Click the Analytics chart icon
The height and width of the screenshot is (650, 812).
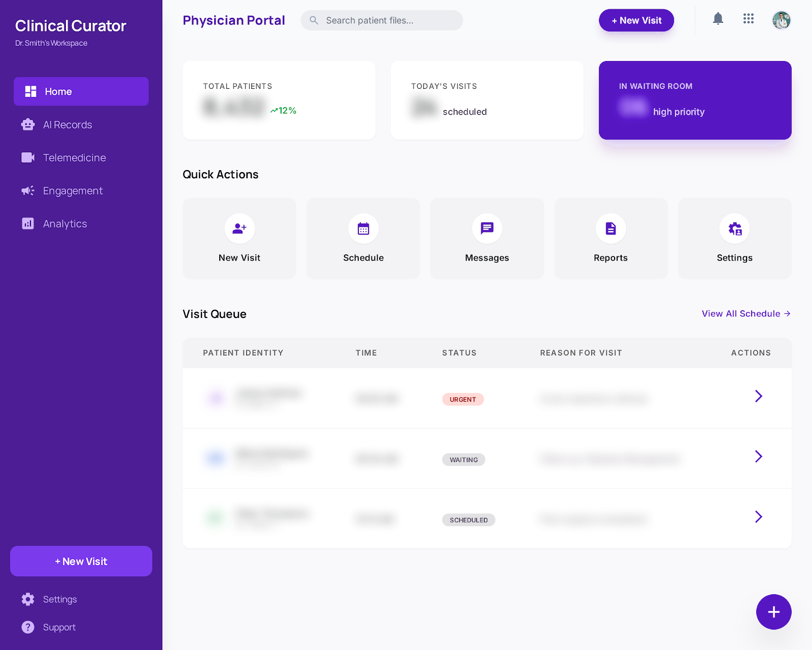28,223
